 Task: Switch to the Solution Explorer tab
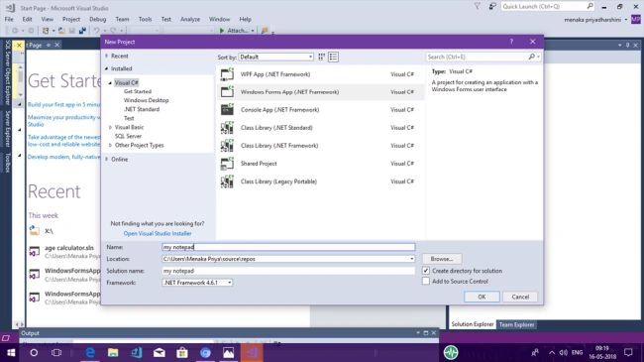click(473, 324)
